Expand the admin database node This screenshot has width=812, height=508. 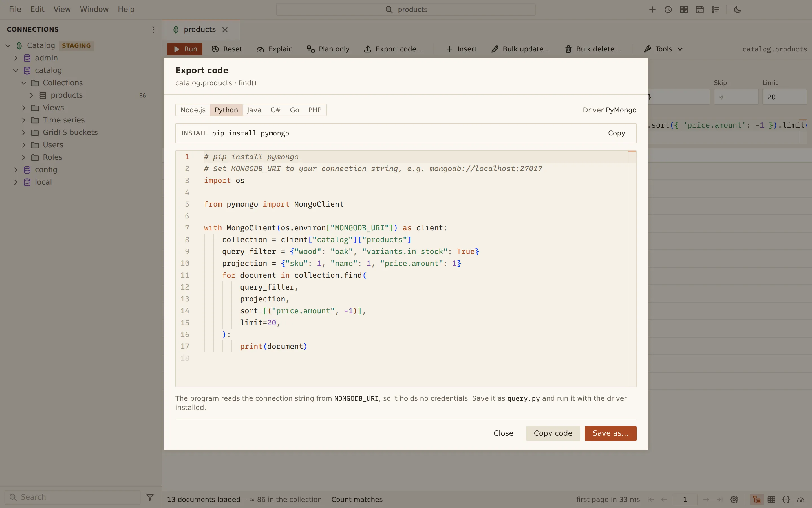point(16,58)
